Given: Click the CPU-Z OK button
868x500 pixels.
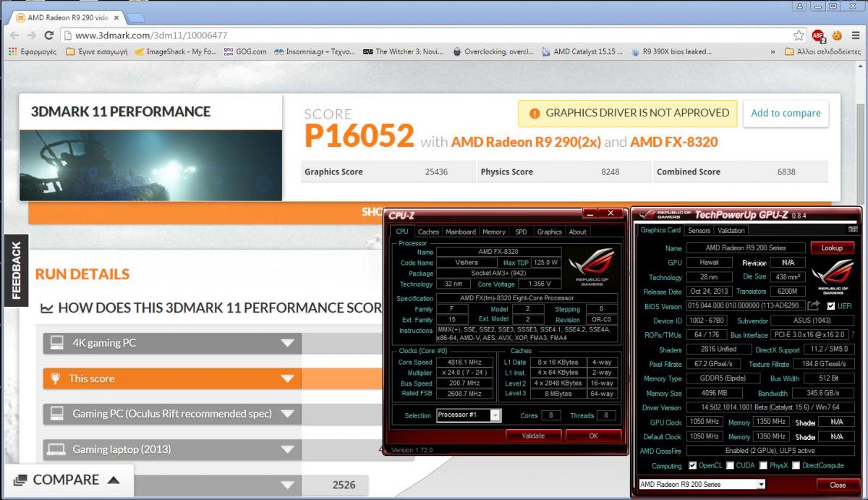Looking at the screenshot, I should coord(593,436).
